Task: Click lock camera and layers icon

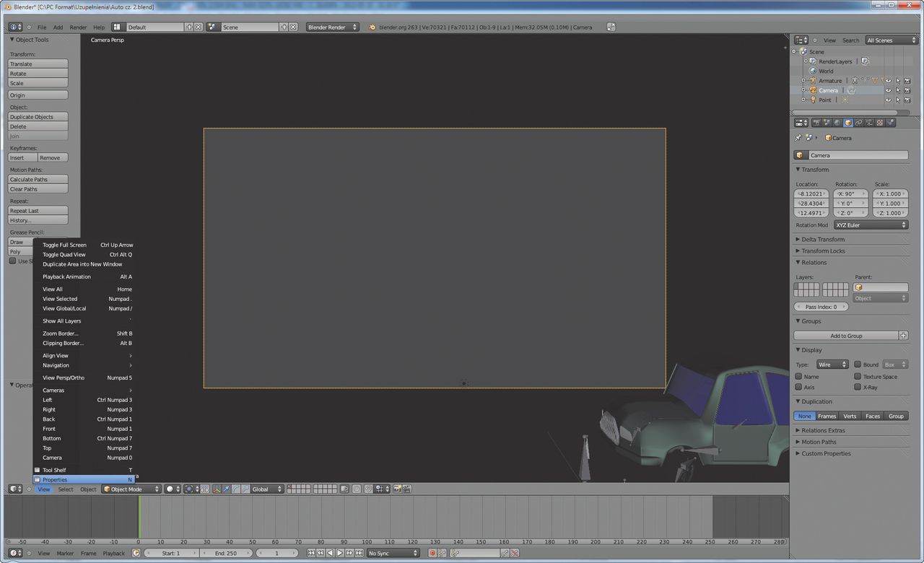Action: [344, 489]
